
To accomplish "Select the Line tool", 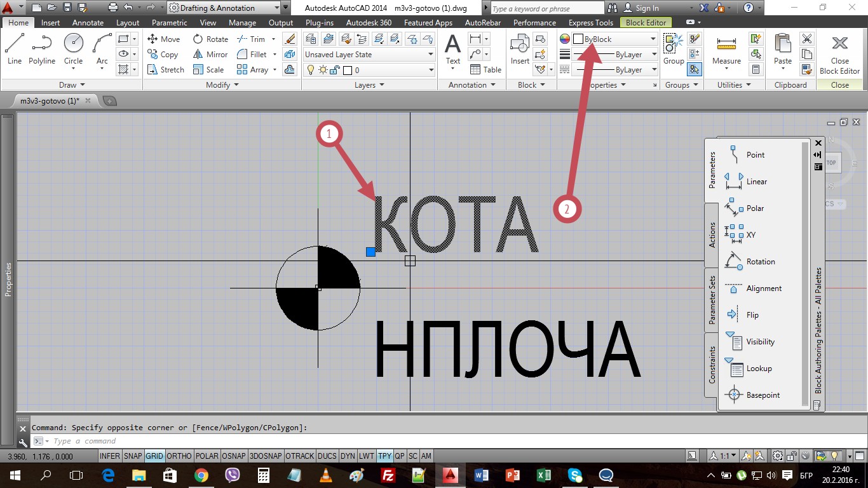I will tap(14, 49).
